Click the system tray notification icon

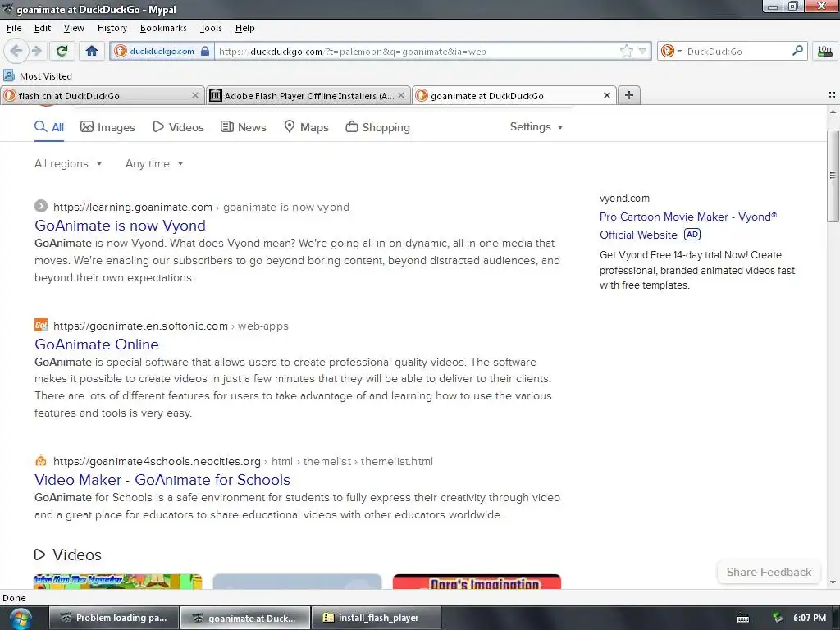pyautogui.click(x=778, y=619)
